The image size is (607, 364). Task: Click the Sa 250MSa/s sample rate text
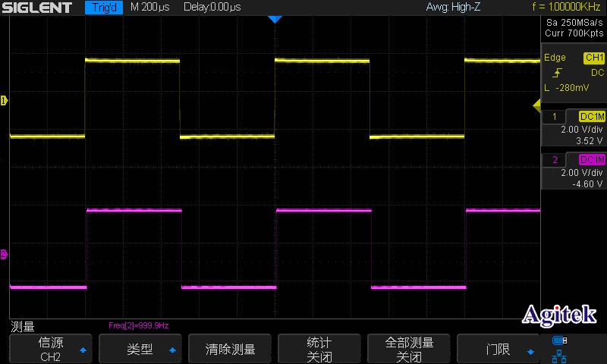click(x=574, y=23)
